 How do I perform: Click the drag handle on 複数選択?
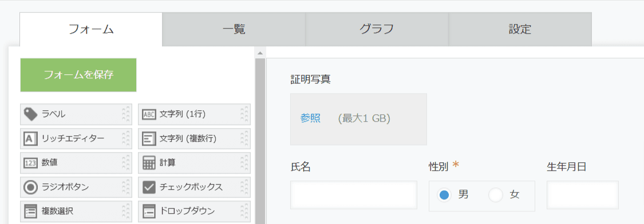pyautogui.click(x=127, y=211)
